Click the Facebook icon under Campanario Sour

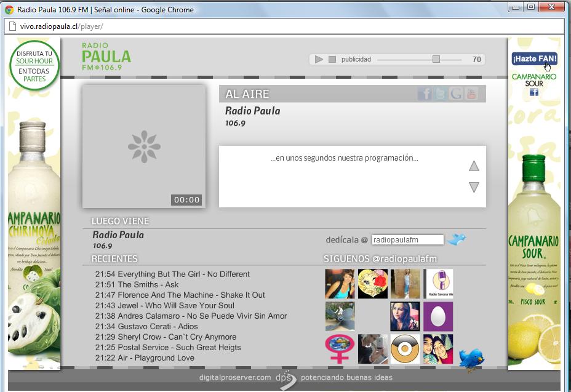pyautogui.click(x=534, y=92)
